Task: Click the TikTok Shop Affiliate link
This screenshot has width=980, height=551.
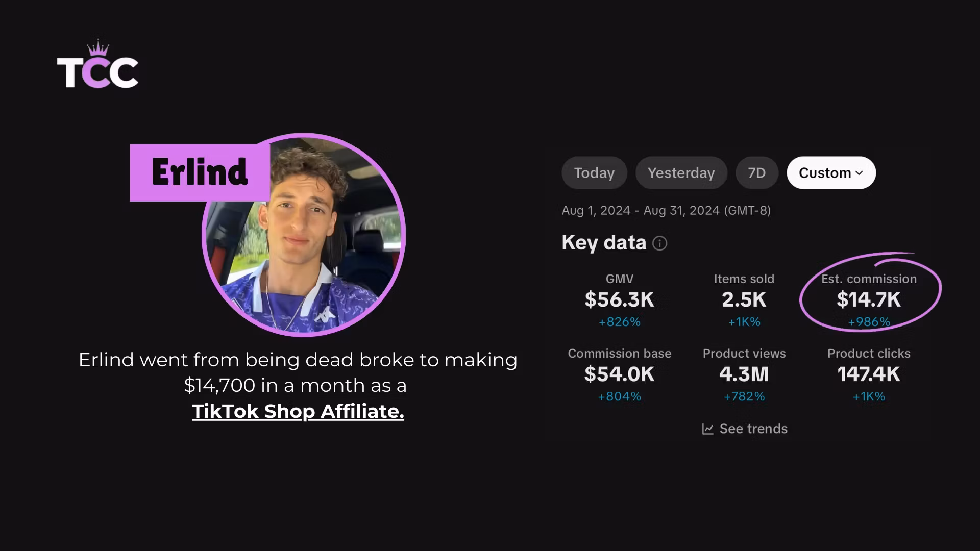Action: tap(298, 411)
